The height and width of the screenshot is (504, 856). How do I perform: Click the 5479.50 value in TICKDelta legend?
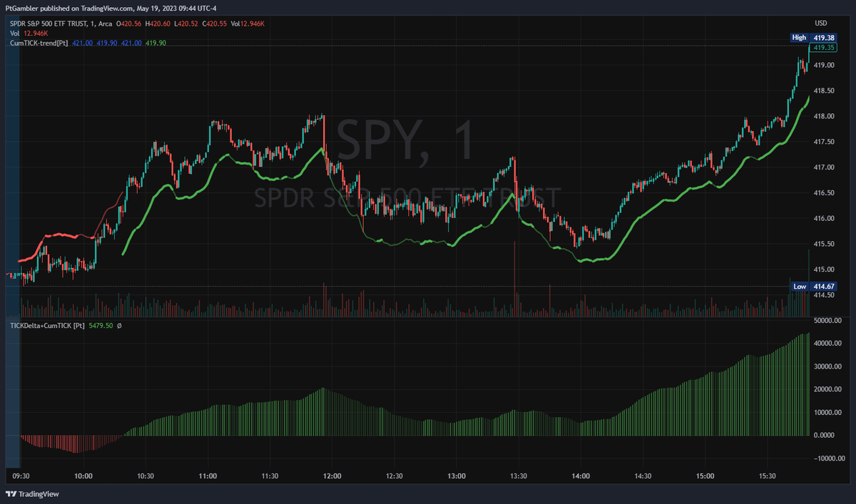click(x=101, y=326)
